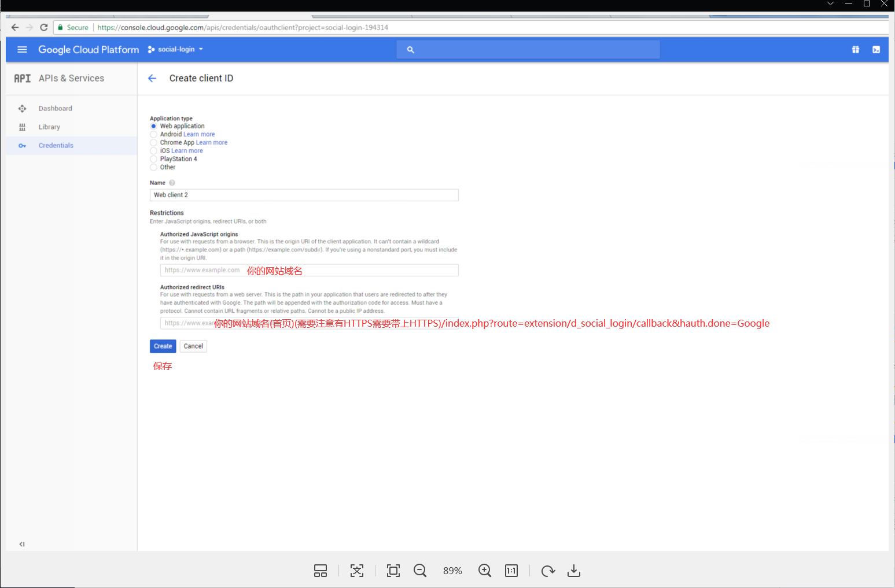The image size is (895, 588).
Task: Click the 89% zoom level text
Action: [452, 571]
